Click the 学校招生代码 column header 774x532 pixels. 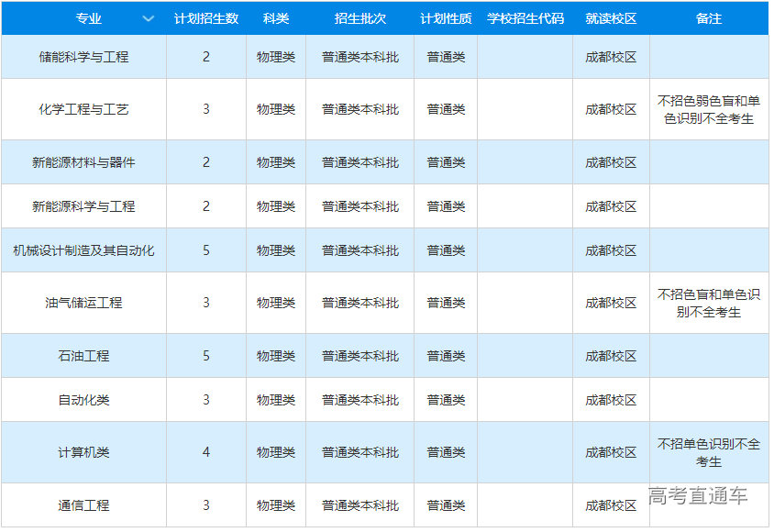point(525,19)
